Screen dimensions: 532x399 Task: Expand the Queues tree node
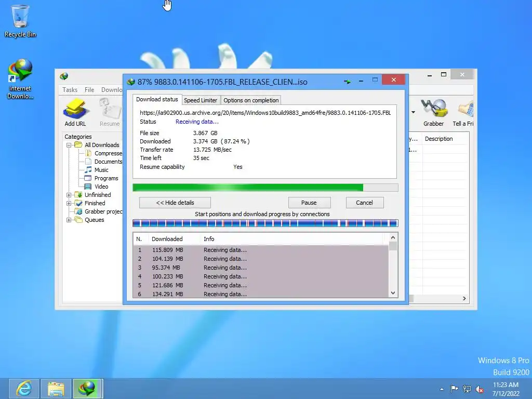click(x=69, y=220)
